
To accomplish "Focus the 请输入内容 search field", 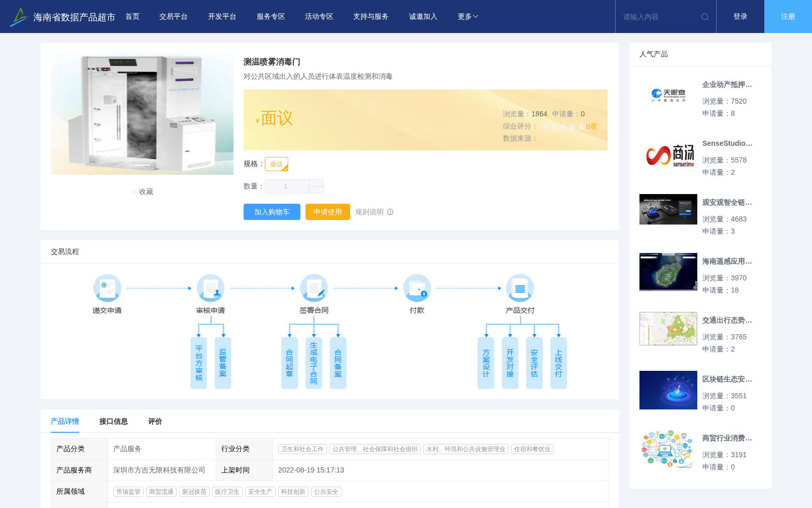I will [659, 17].
